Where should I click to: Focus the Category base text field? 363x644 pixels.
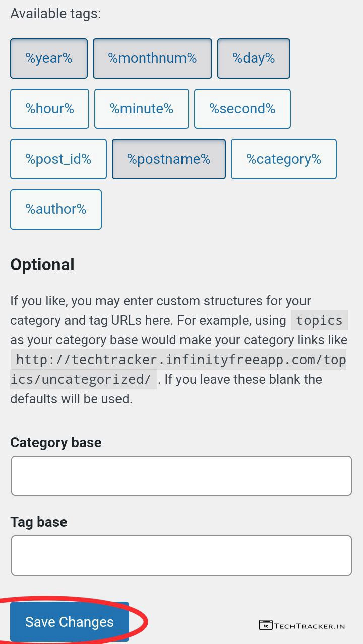pos(181,476)
